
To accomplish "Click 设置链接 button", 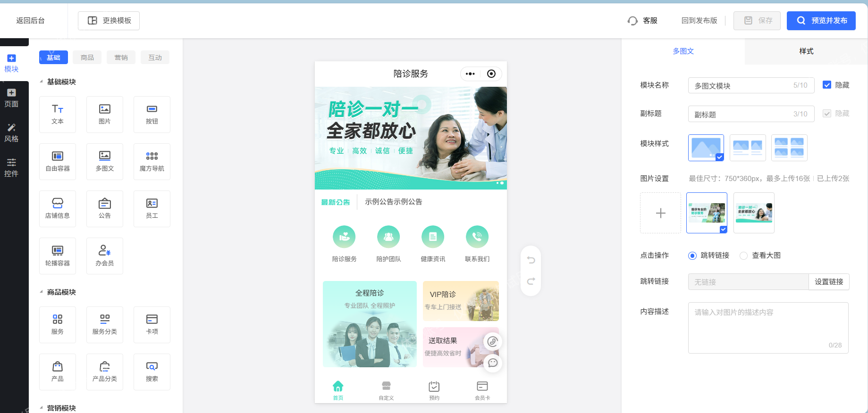I will 829,281.
